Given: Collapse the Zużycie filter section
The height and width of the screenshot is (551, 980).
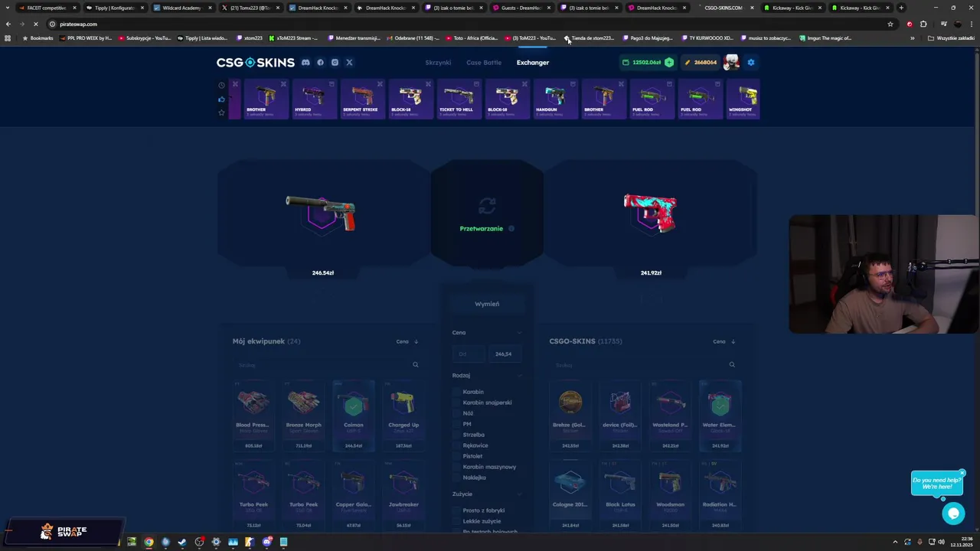Looking at the screenshot, I should coord(519,494).
